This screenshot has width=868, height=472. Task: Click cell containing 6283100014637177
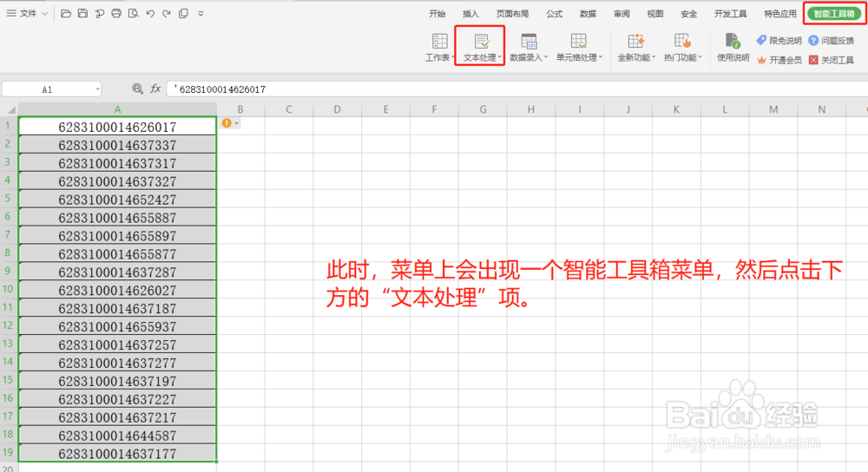pyautogui.click(x=117, y=453)
